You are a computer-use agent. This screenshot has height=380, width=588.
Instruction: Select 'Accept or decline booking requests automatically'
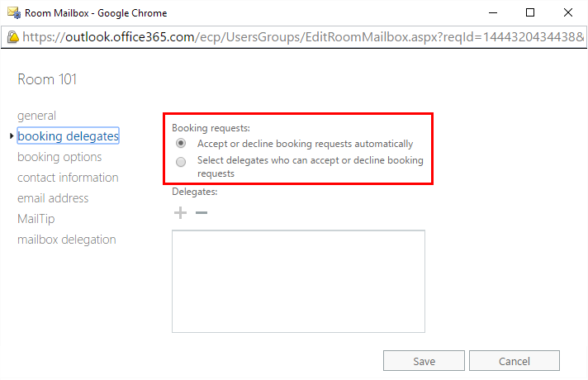[181, 144]
